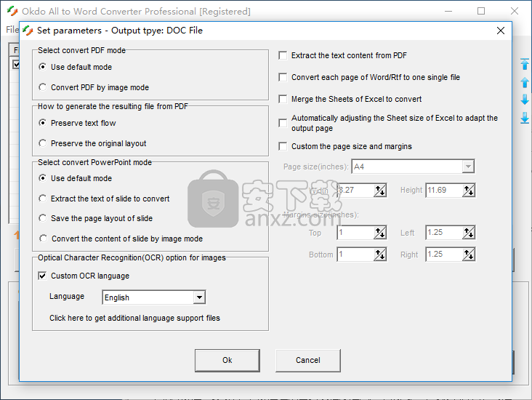Image resolution: width=532 pixels, height=400 pixels.
Task: Click the Set parameters dialog app icon
Action: coord(28,31)
